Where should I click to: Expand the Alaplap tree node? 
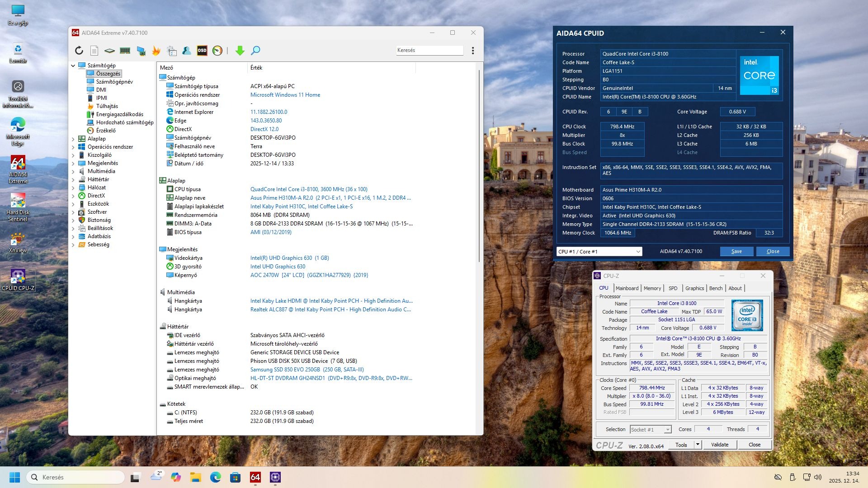coord(73,139)
